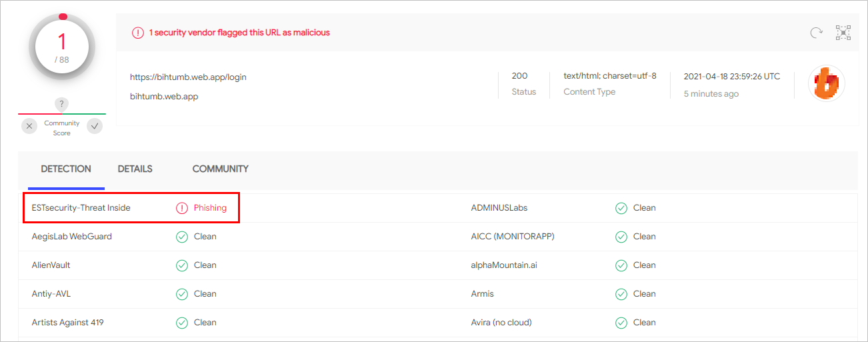This screenshot has width=868, height=342.
Task: Click the alphaMountain.ai vendor name
Action: point(504,265)
